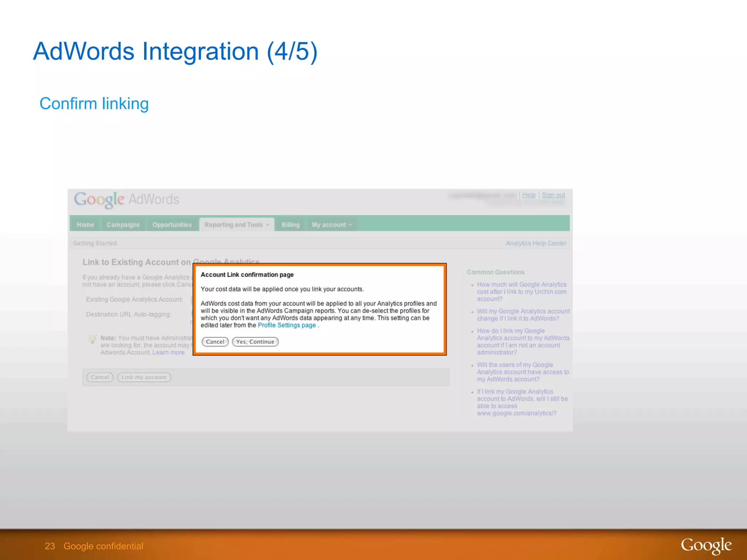Viewport: 747px width, 560px height.
Task: Expand the Reporting and Tools dropdown
Action: tap(237, 225)
